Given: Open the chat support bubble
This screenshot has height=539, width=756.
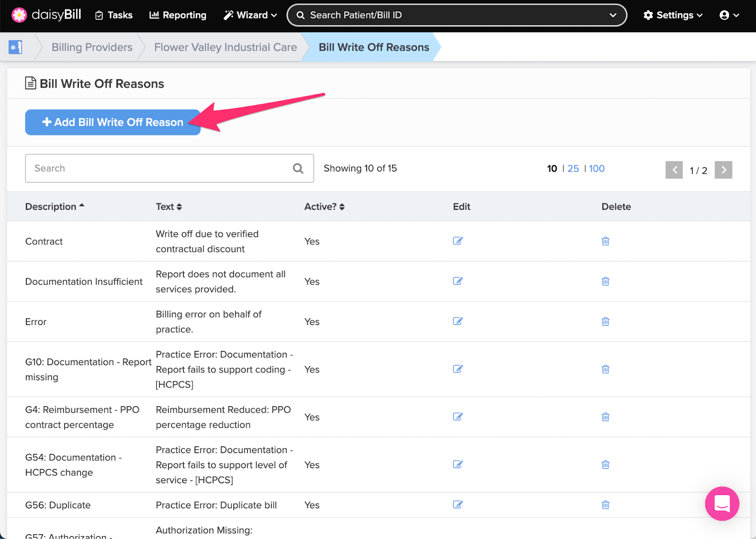Looking at the screenshot, I should pyautogui.click(x=722, y=504).
